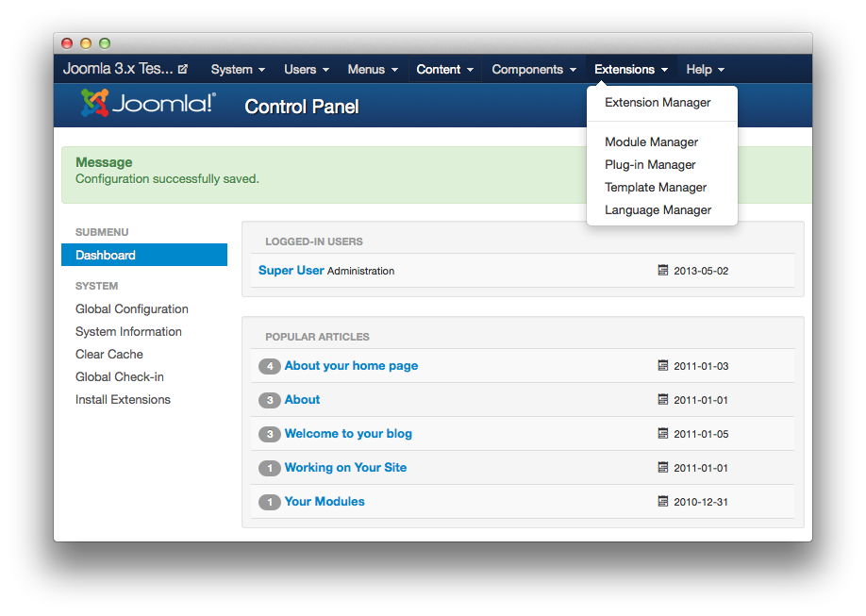Click the hit count badge for About your home page
Viewport: 866px width, 616px height.
coord(270,366)
